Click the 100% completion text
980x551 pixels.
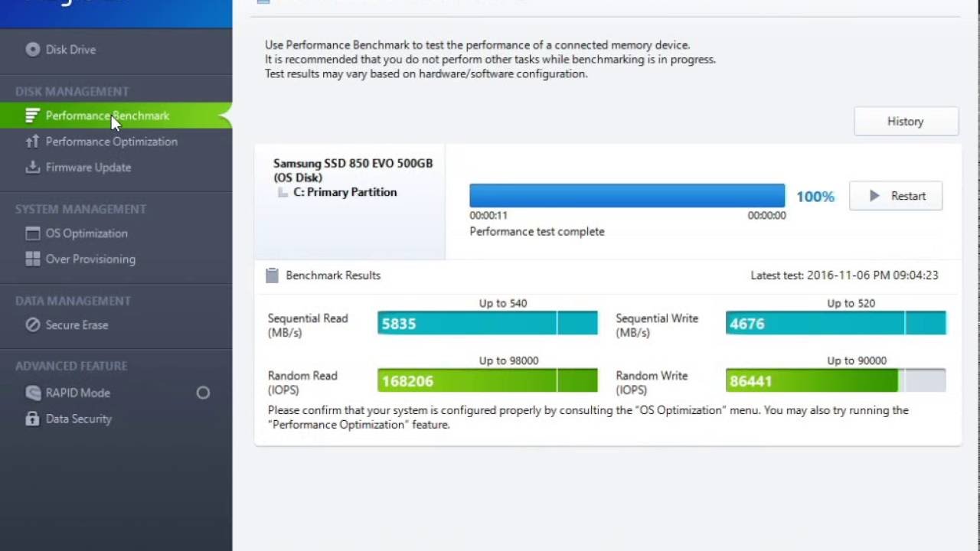point(815,197)
